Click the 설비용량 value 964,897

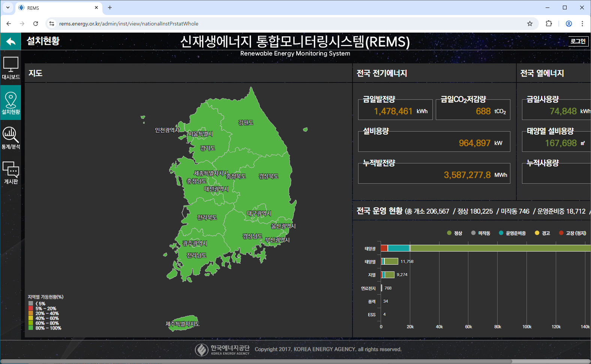[475, 143]
